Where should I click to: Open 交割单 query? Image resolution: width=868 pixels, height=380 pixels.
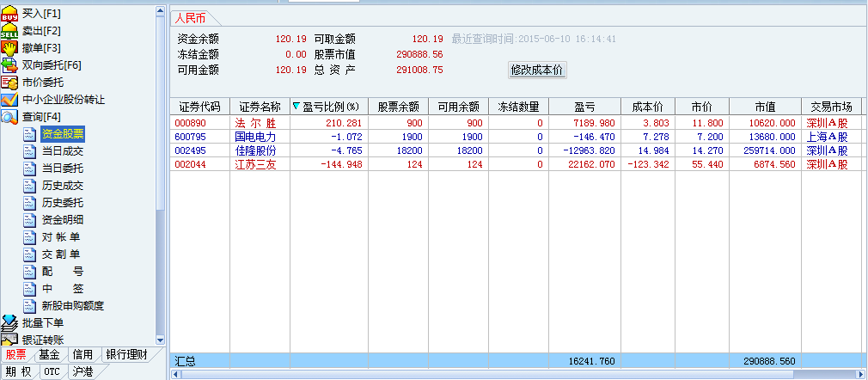tap(61, 254)
